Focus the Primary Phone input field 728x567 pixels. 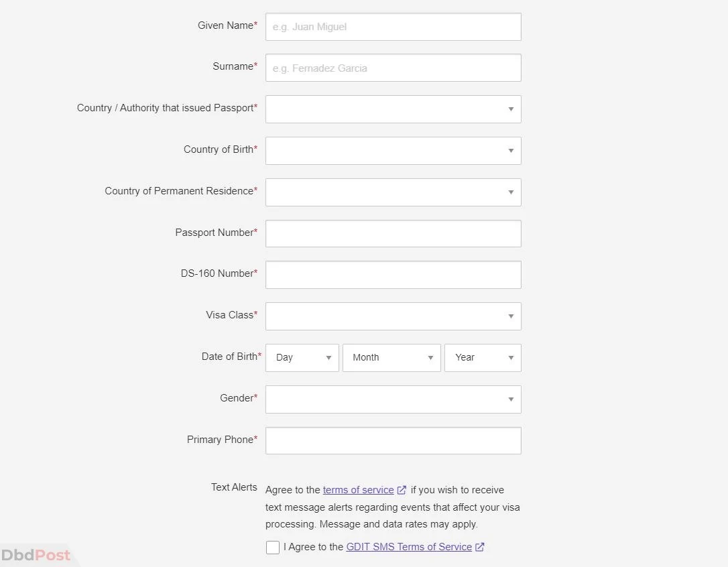pyautogui.click(x=393, y=441)
